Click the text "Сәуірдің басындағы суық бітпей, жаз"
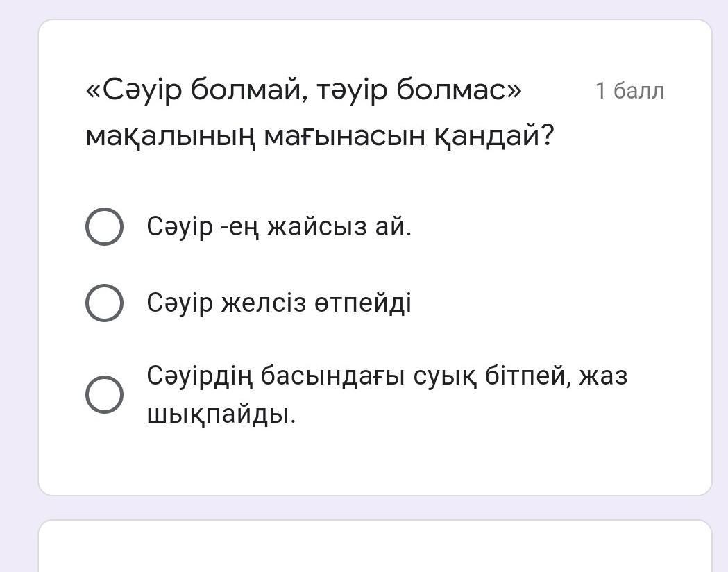The height and width of the screenshot is (572, 728). (387, 376)
